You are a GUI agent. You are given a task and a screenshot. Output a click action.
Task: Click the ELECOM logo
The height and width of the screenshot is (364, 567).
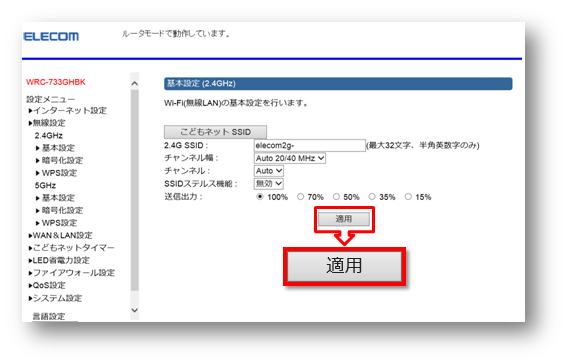pyautogui.click(x=51, y=37)
